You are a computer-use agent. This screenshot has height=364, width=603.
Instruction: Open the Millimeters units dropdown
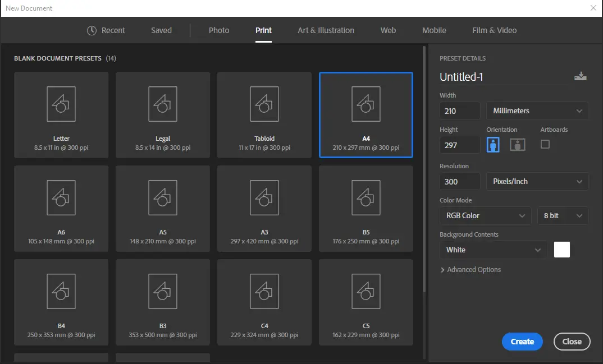(x=537, y=110)
